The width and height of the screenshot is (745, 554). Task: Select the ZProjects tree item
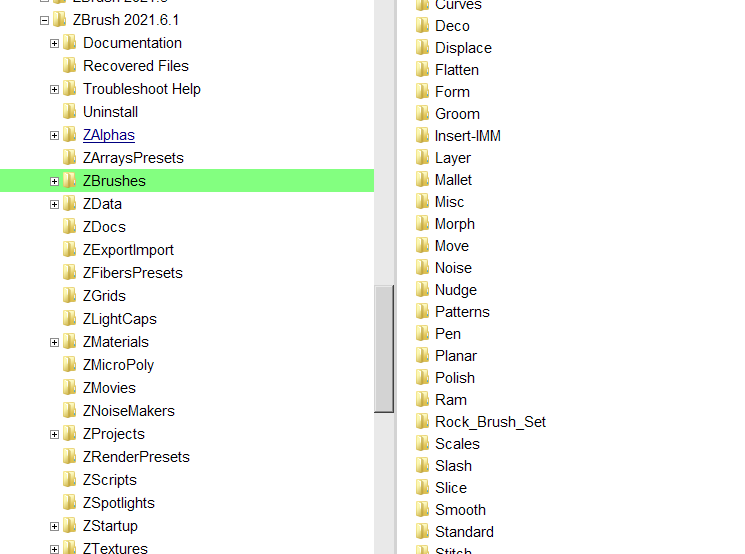(114, 434)
